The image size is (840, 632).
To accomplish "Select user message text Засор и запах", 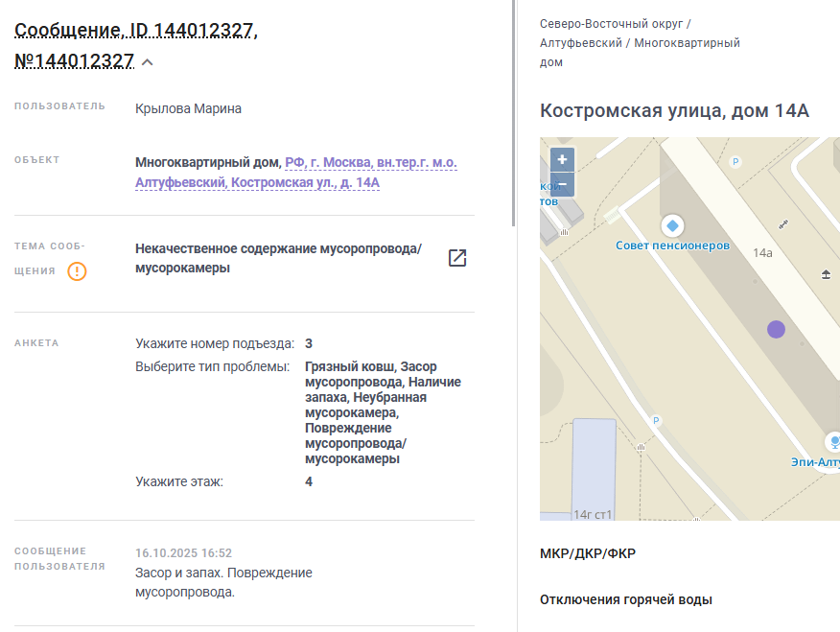I will tap(223, 582).
